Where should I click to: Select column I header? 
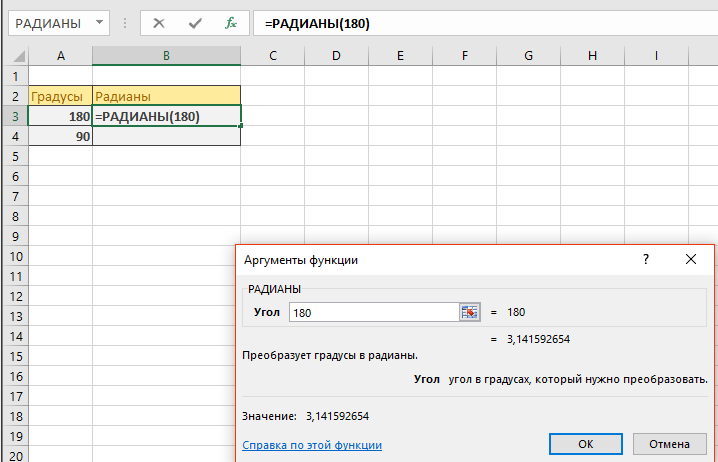coord(656,56)
